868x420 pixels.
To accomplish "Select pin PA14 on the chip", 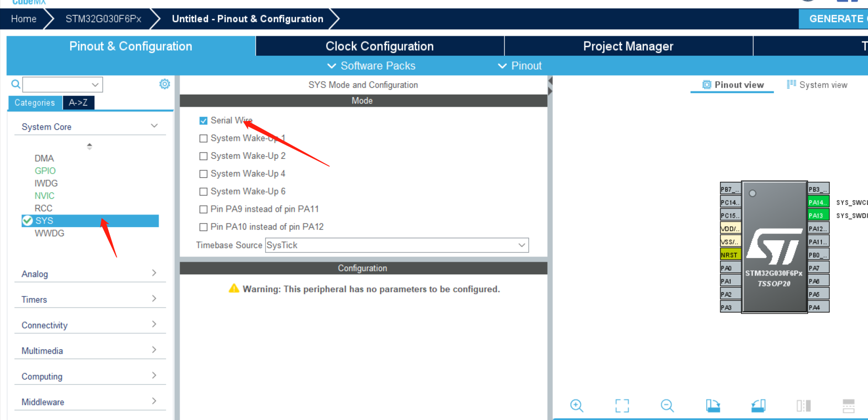I will point(818,202).
